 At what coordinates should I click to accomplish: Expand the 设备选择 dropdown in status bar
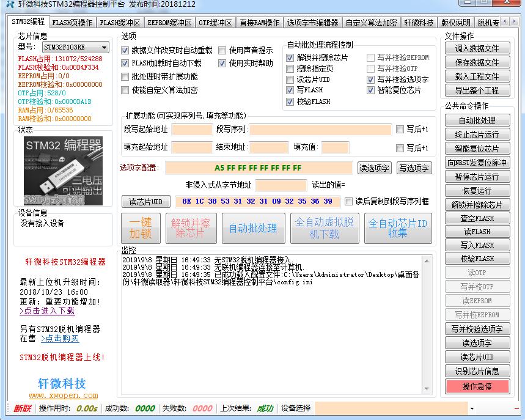pos(472,408)
